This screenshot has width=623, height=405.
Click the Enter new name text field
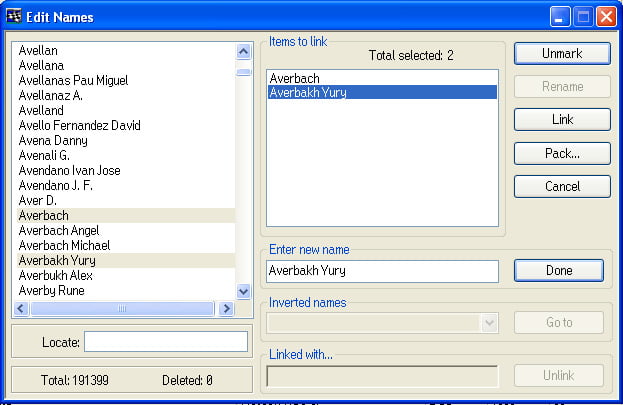tap(382, 271)
